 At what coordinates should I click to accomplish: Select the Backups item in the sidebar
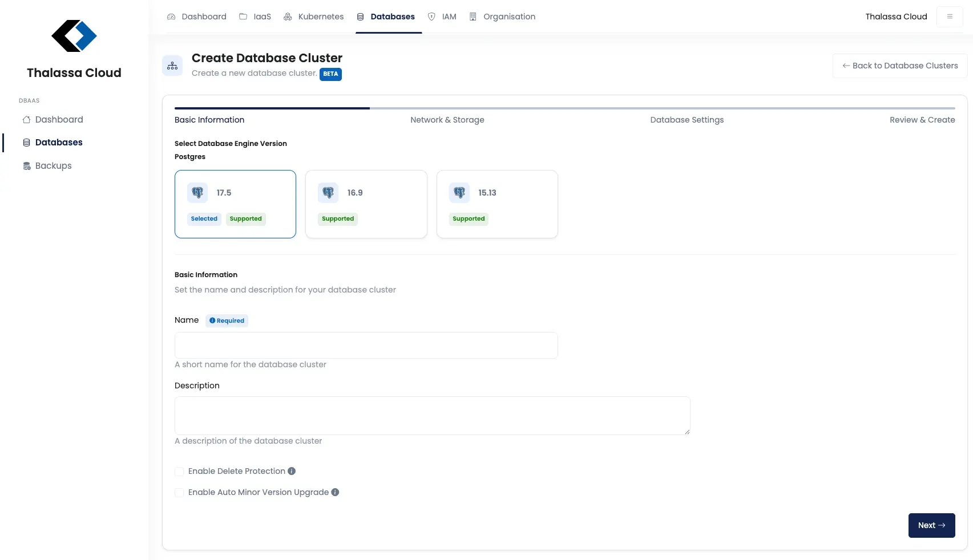pos(53,165)
